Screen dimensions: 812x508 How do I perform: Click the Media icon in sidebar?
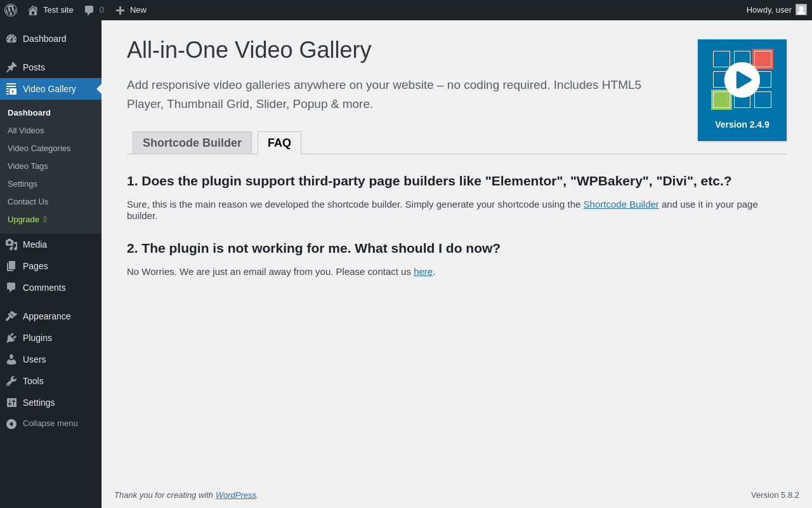click(11, 244)
